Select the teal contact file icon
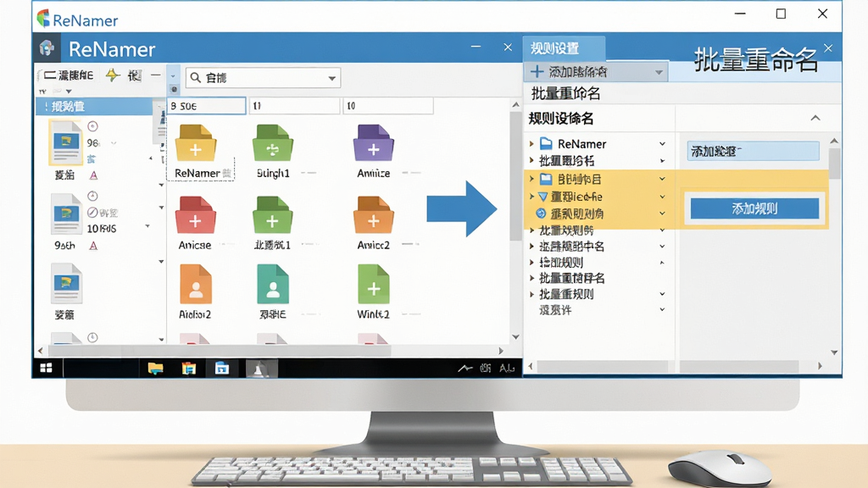The height and width of the screenshot is (488, 868). [x=272, y=284]
